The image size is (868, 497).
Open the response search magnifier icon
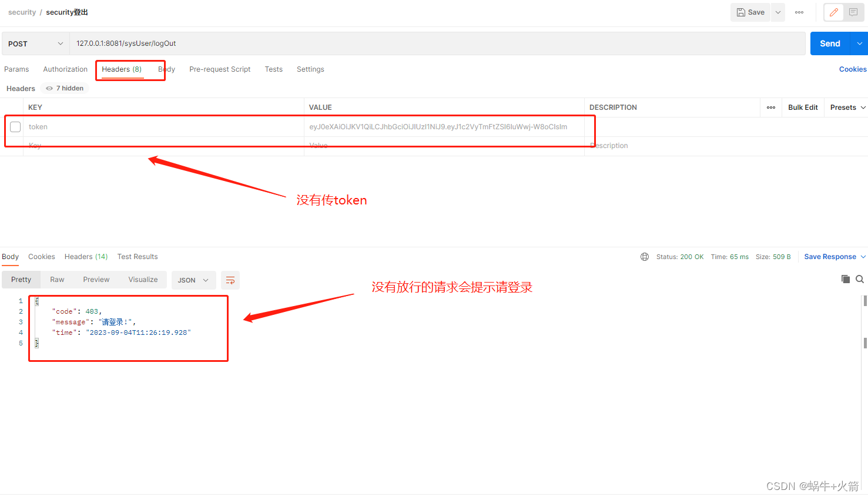coord(860,279)
